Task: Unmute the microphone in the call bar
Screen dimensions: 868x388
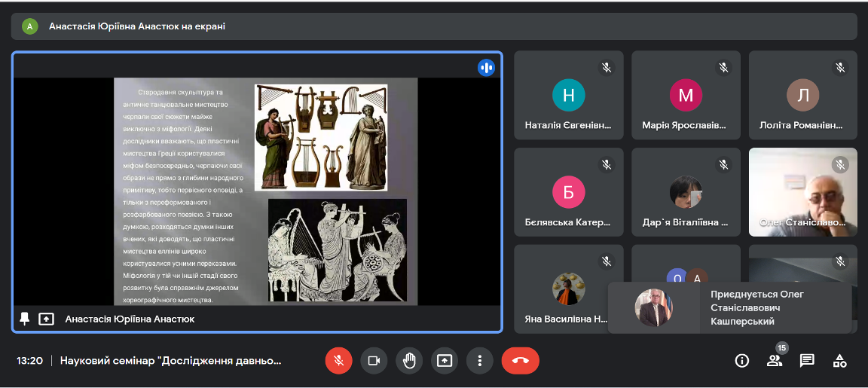Action: tap(338, 360)
